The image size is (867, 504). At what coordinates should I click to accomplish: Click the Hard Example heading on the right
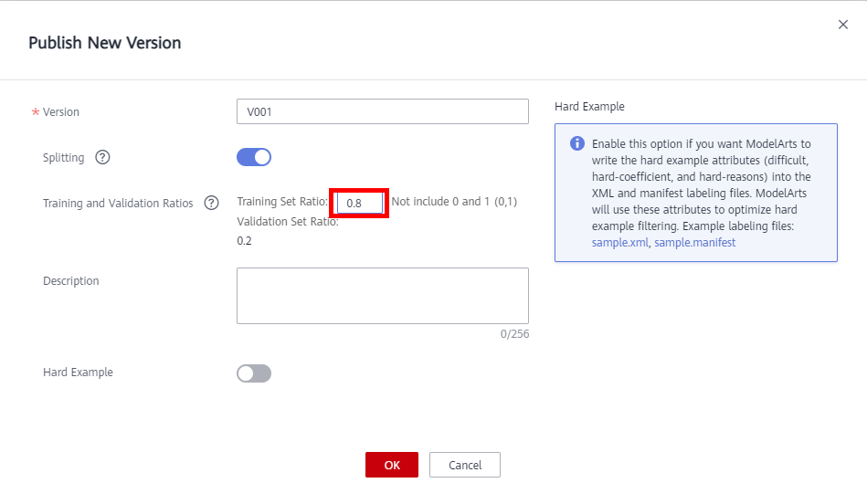pyautogui.click(x=589, y=107)
